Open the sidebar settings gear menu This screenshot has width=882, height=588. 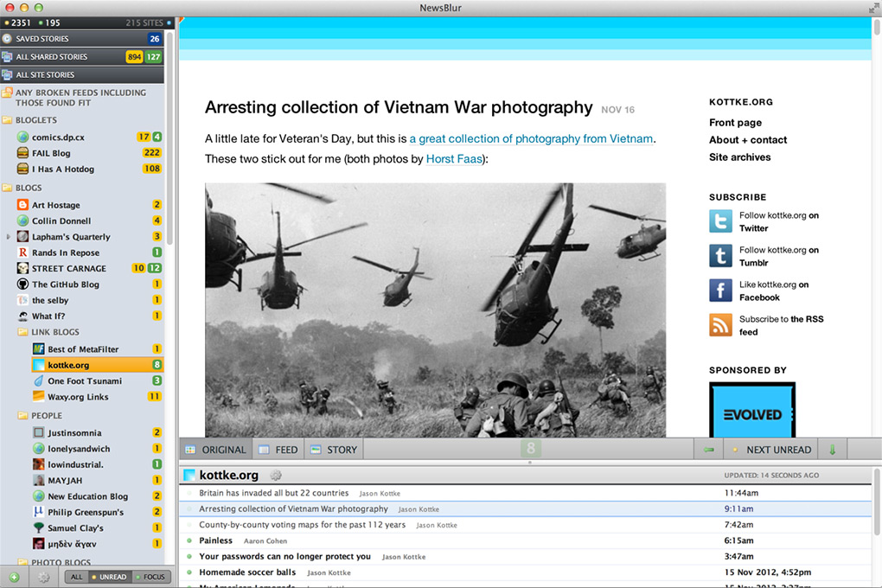coord(43,577)
